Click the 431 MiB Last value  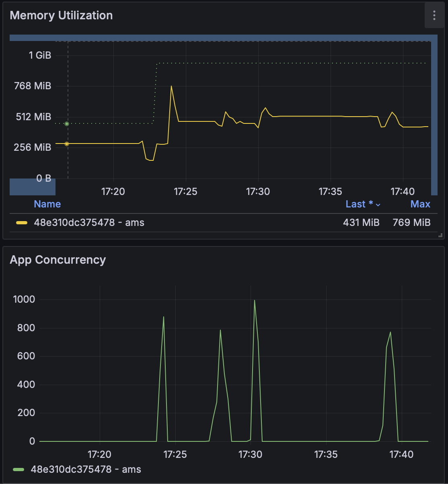click(361, 223)
